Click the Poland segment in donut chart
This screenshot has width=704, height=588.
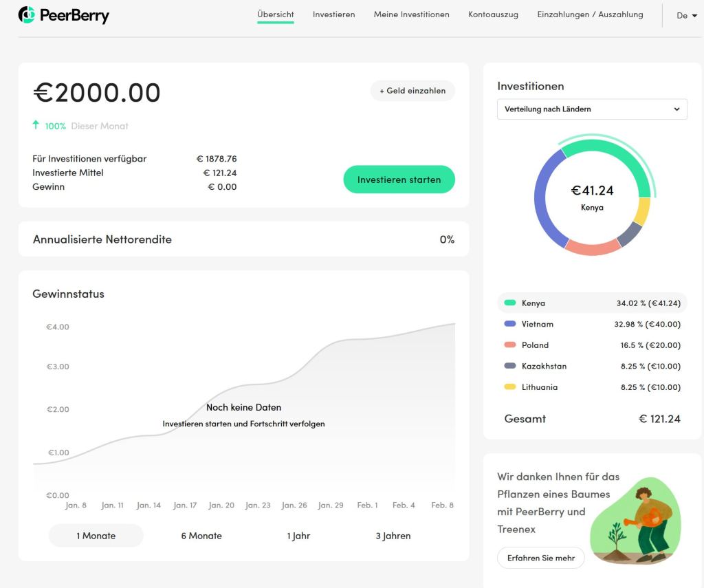point(592,248)
